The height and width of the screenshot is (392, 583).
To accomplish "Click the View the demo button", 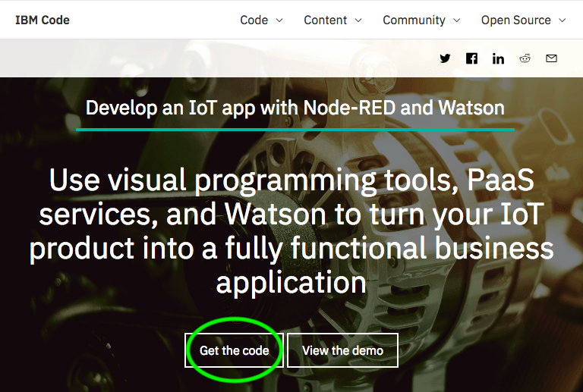I will [342, 350].
